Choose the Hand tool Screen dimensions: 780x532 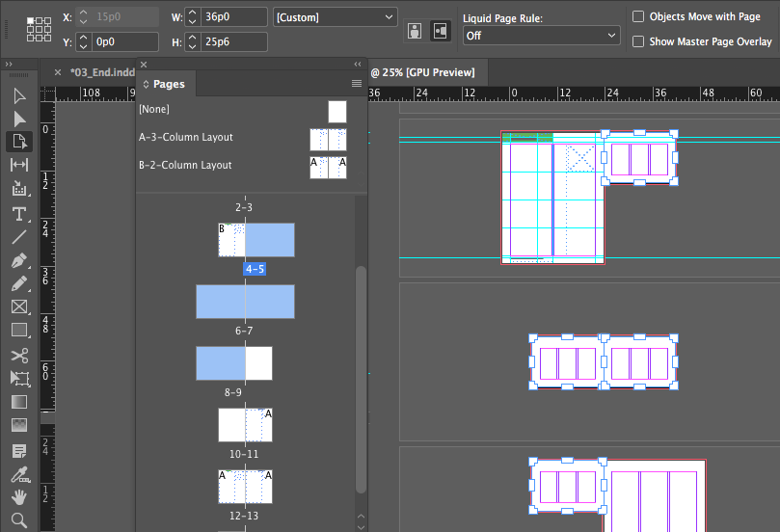19,497
